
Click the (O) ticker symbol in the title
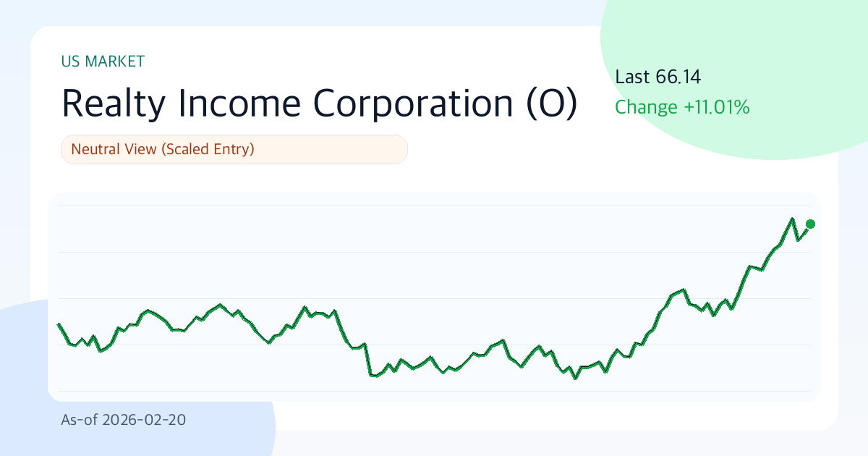550,104
